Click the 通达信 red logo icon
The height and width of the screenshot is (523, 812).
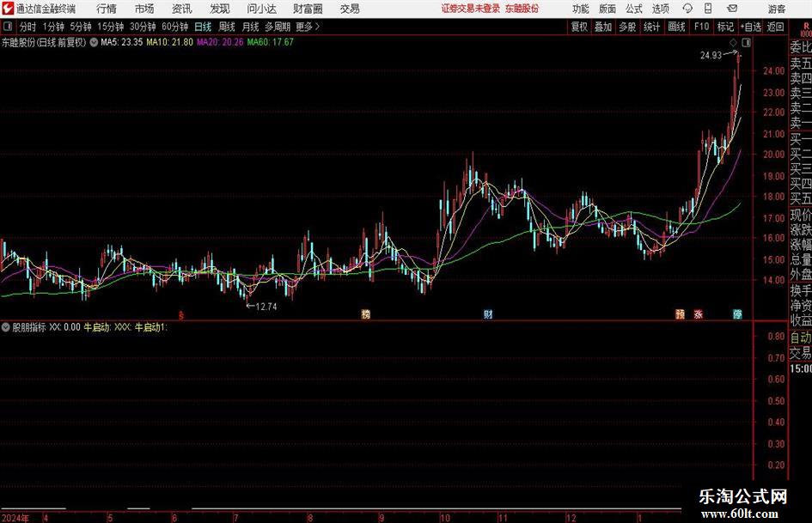pyautogui.click(x=8, y=9)
